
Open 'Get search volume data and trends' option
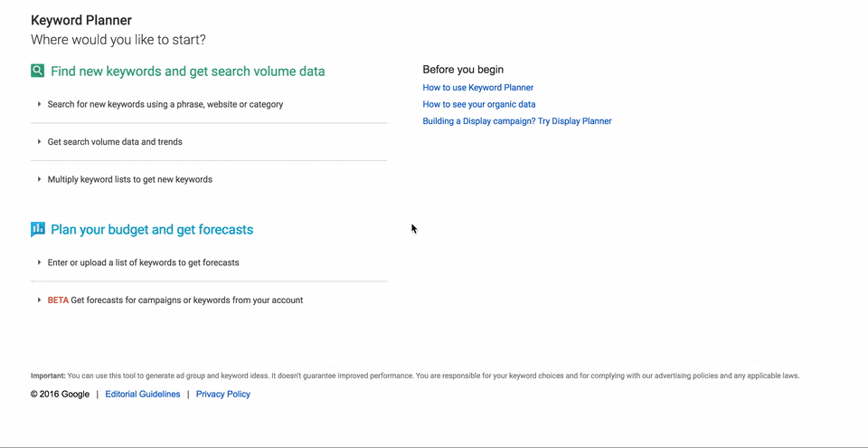(115, 142)
